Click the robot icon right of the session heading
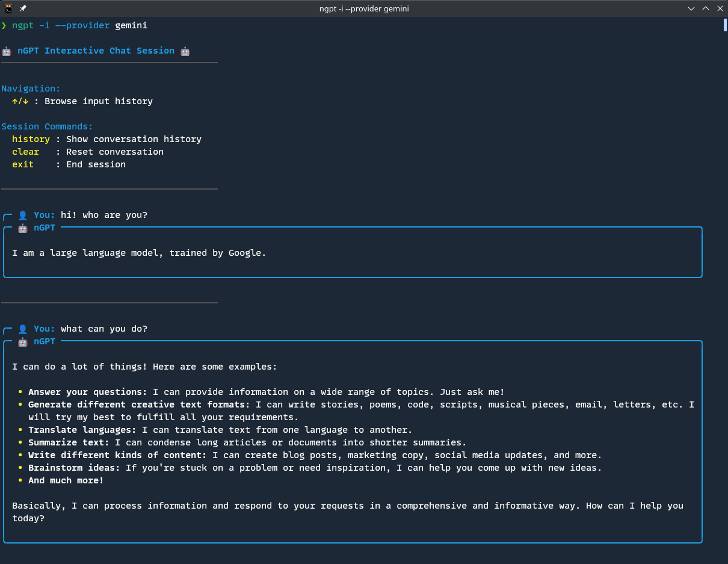This screenshot has width=728, height=564. coord(185,51)
